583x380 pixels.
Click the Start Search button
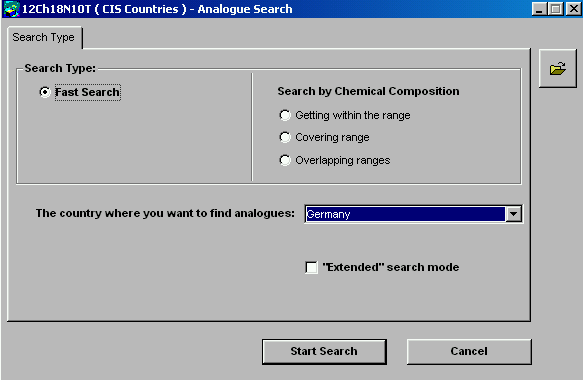324,351
